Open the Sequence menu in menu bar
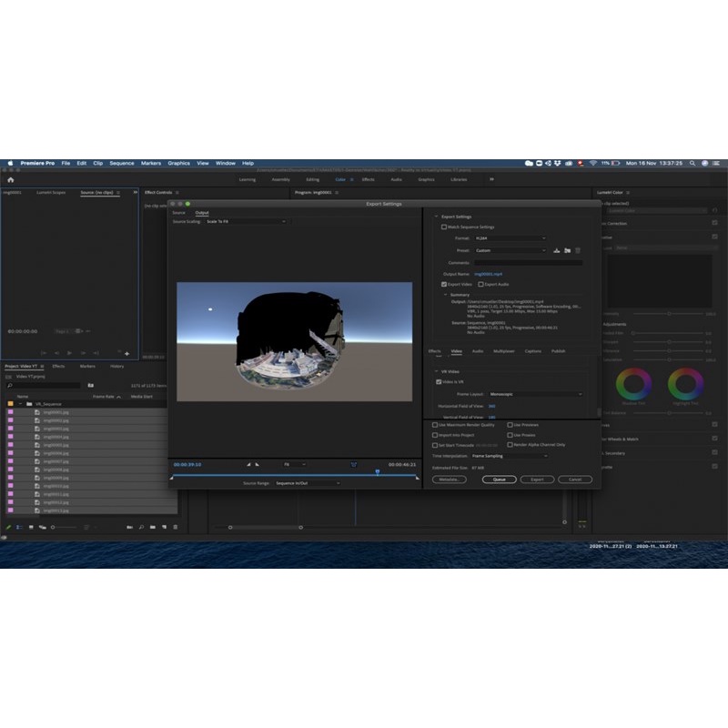Viewport: 728px width, 728px height. pos(122,163)
